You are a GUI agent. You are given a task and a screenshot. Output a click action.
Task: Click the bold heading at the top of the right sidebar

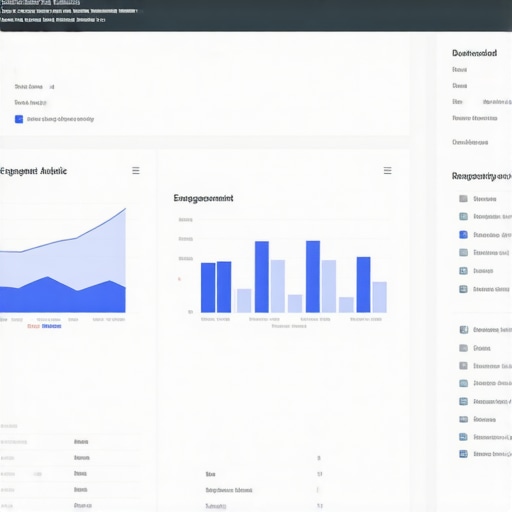pyautogui.click(x=474, y=53)
